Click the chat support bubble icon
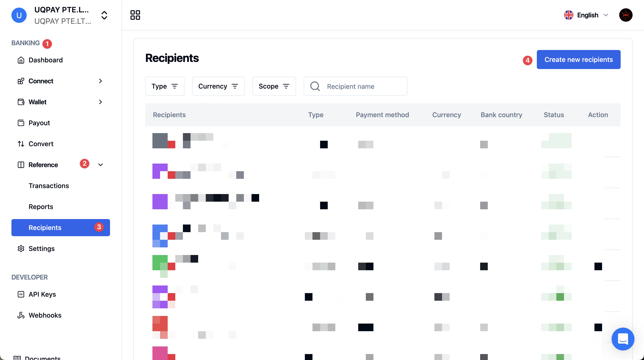644x360 pixels. tap(623, 339)
